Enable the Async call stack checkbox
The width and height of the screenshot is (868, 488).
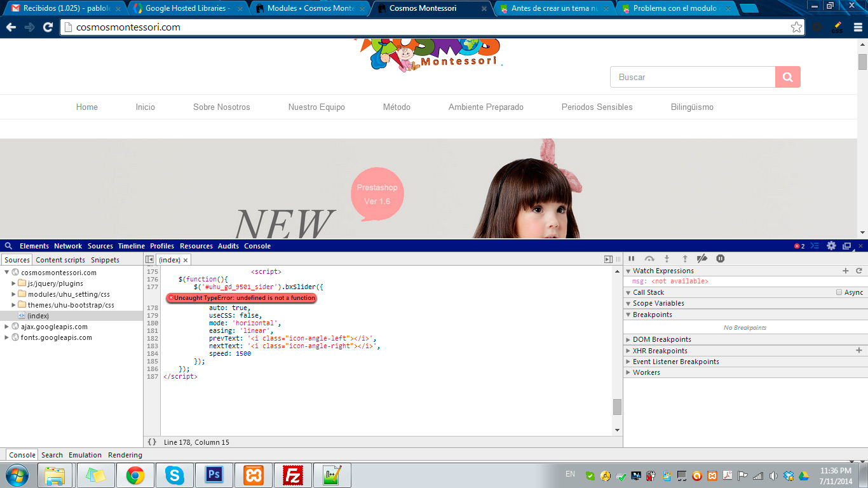coord(839,292)
